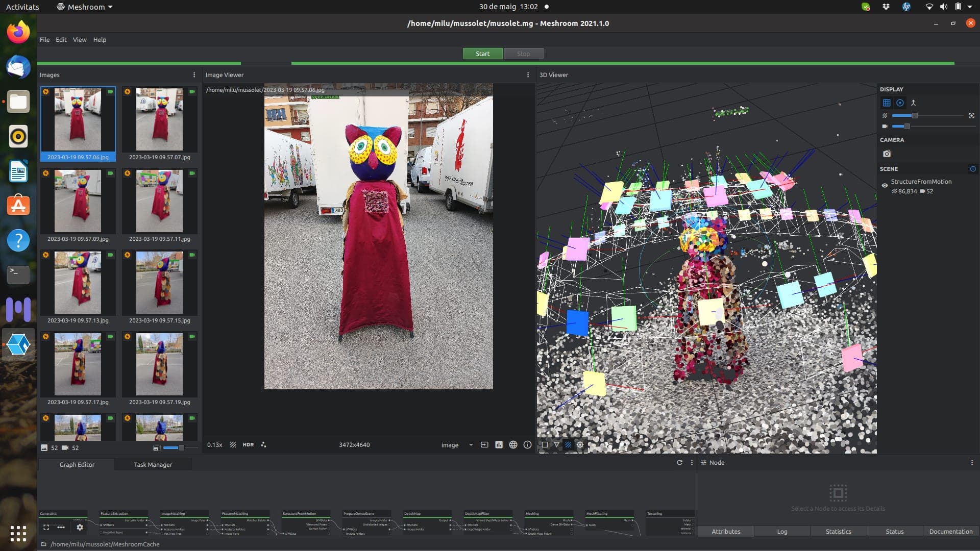980x551 pixels.
Task: Click the fit graph icon in Graph Editor
Action: 46,528
